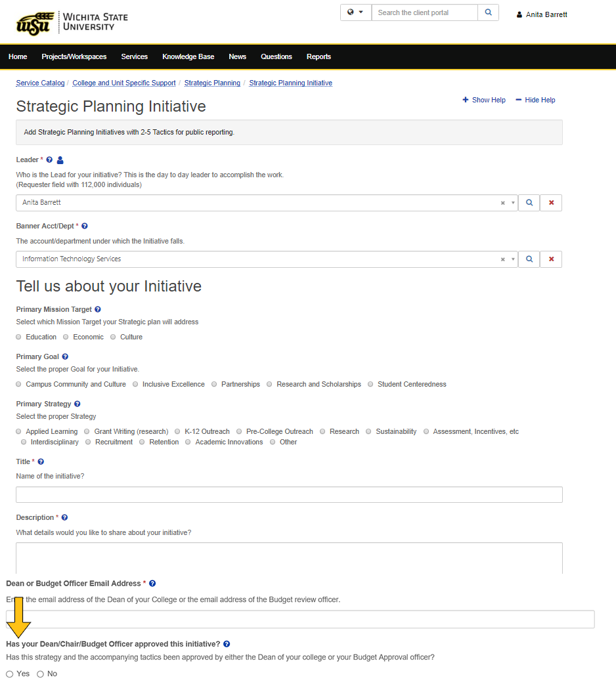The image size is (616, 686).
Task: Select Partnerships goal radio button
Action: click(x=214, y=384)
